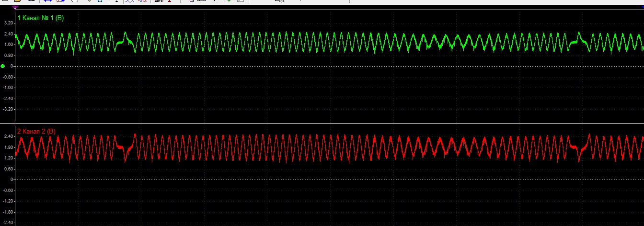Select the '2 Канал 2 (В)' label
This screenshot has height=226, width=644.
[36, 131]
